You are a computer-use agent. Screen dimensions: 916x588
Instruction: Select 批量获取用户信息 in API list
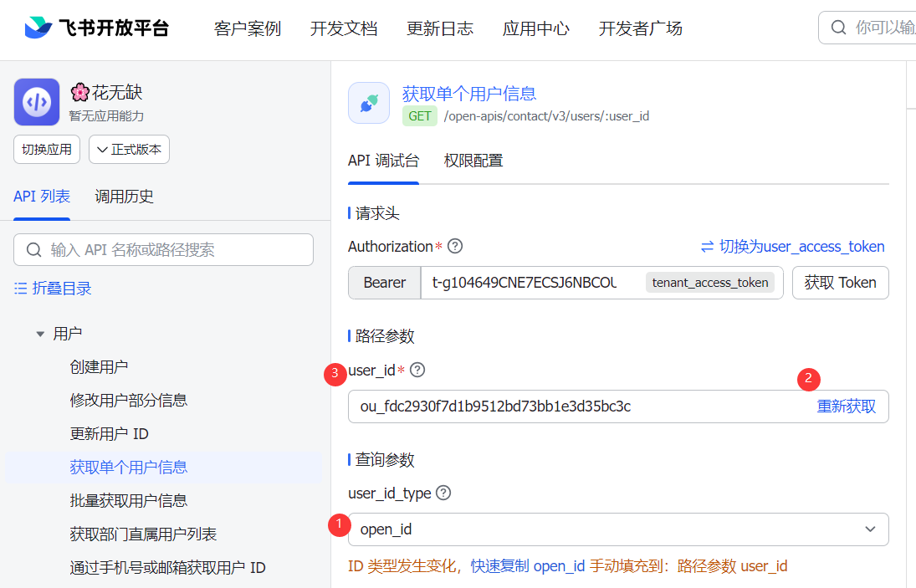129,501
